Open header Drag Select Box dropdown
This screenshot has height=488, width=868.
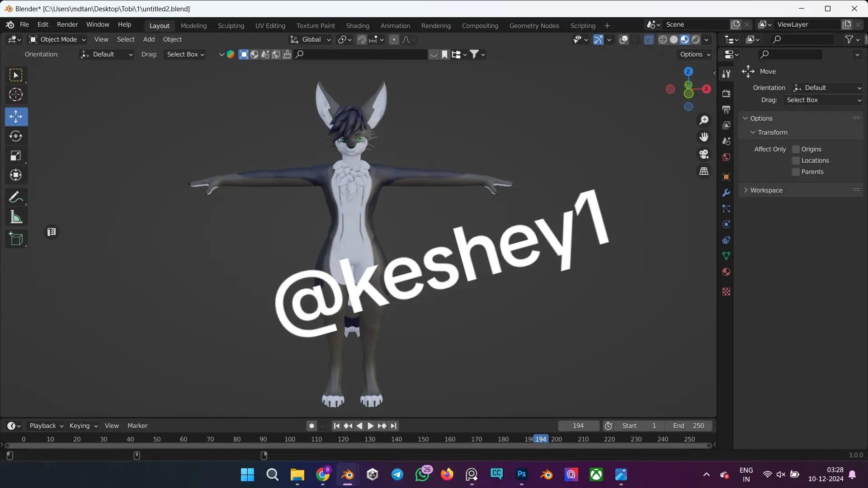tap(185, 54)
